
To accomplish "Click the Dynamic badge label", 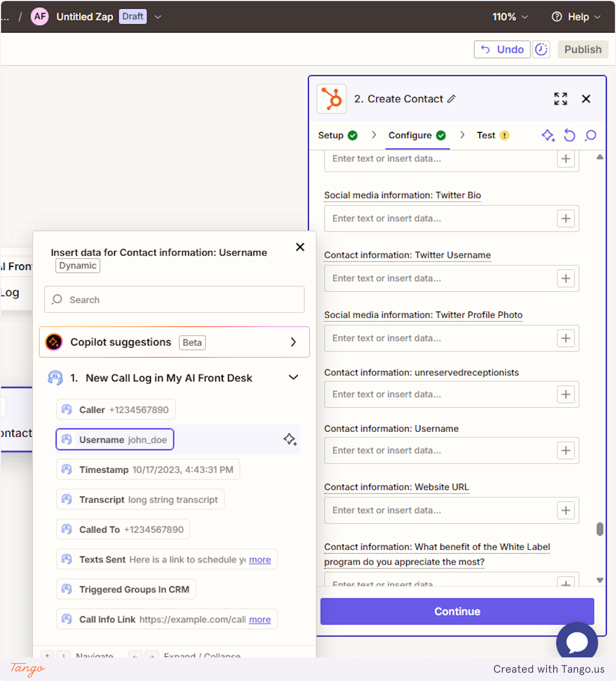I will [x=78, y=266].
